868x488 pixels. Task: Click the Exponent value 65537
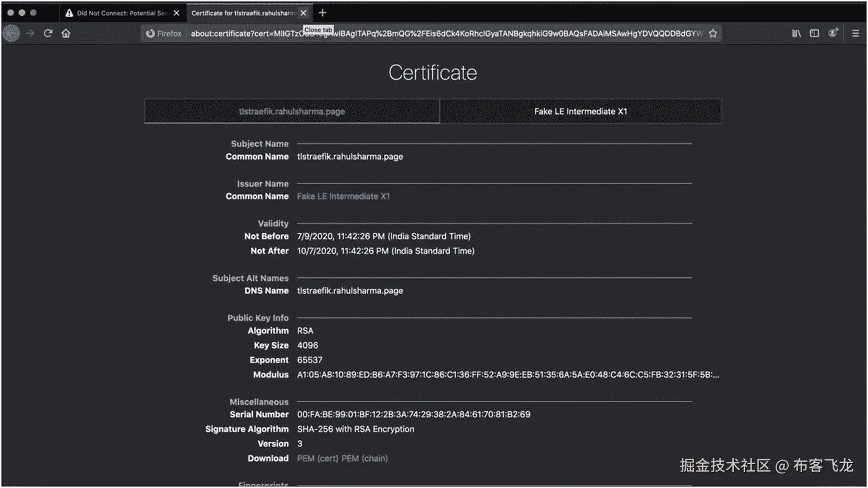[310, 360]
